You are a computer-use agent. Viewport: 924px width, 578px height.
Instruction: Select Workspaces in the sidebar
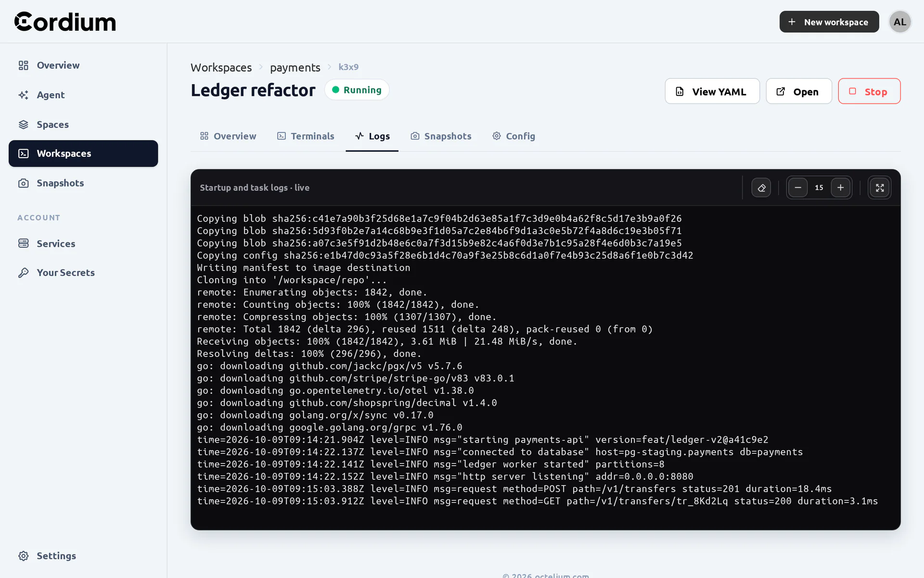83,154
